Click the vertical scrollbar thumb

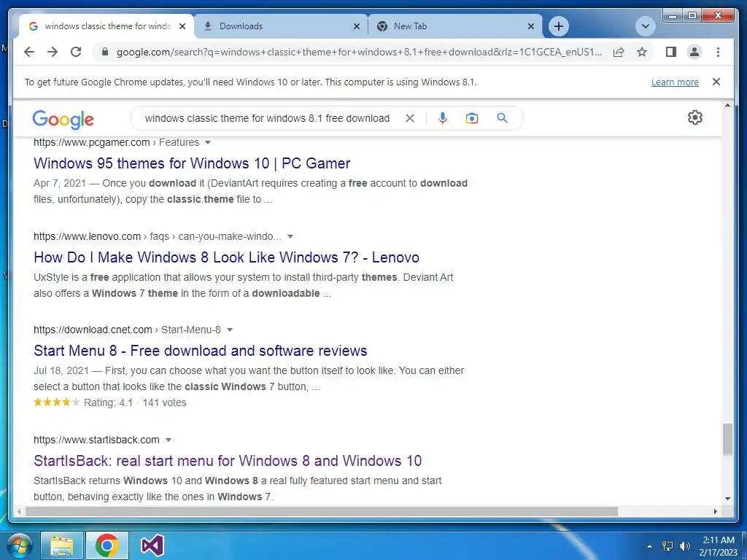tap(727, 438)
